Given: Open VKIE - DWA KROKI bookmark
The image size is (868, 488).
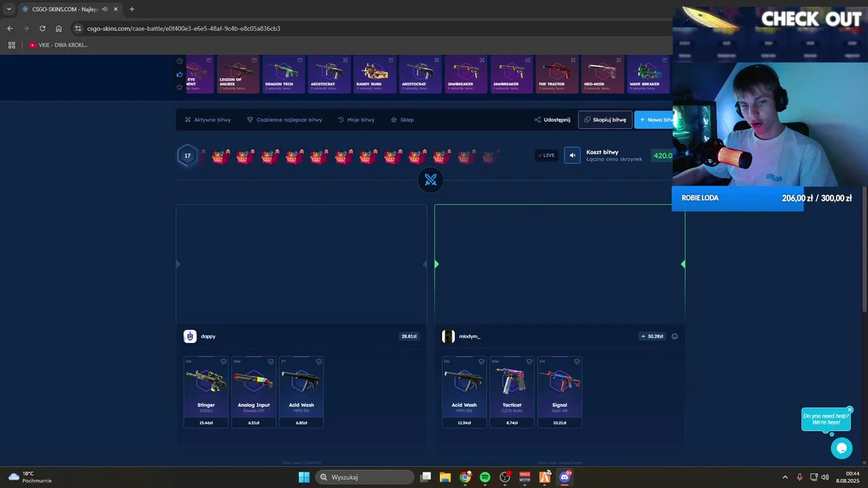Looking at the screenshot, I should coord(58,45).
